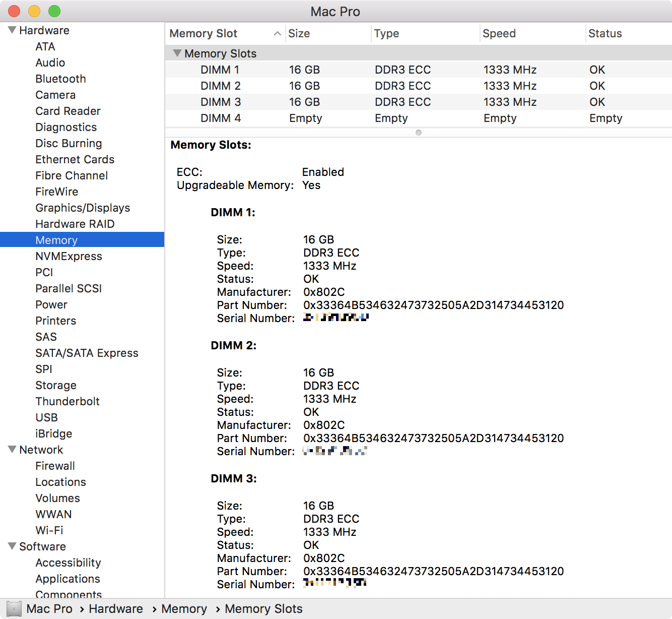Select FireWire in the sidebar
Screen dimensions: 672x619
(57, 192)
